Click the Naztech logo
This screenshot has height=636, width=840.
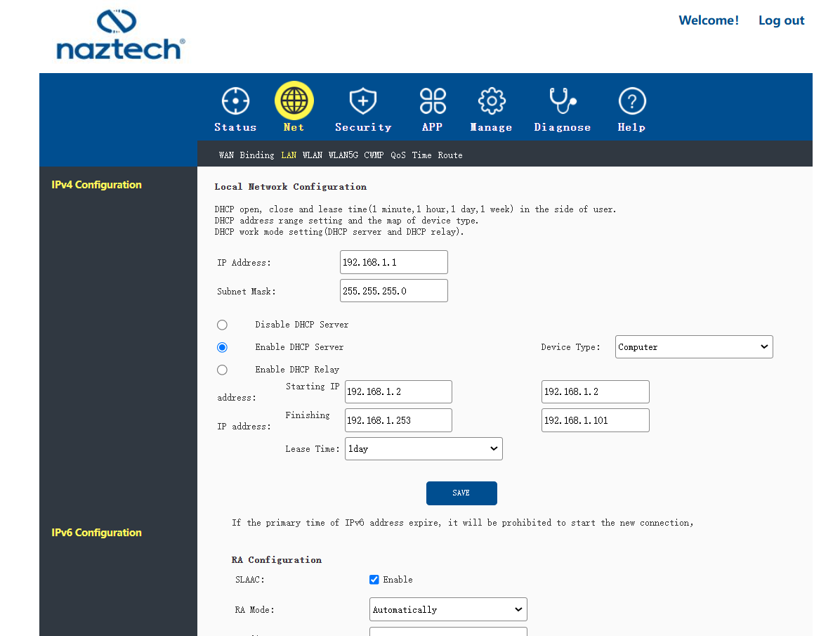pos(121,35)
